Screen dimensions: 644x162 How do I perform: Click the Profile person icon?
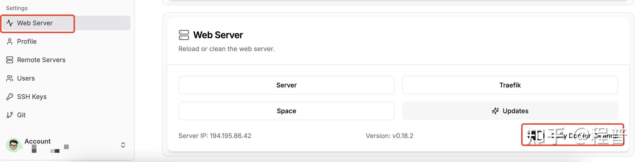point(10,41)
